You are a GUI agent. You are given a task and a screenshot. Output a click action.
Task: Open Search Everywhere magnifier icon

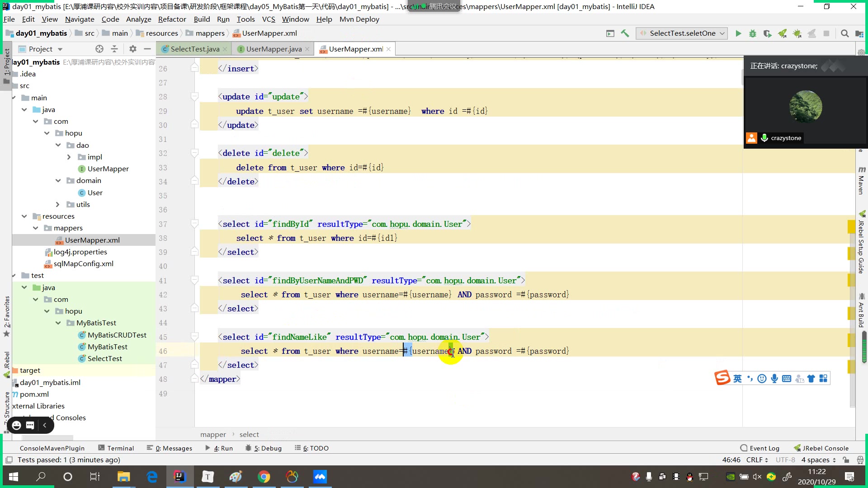pyautogui.click(x=844, y=33)
